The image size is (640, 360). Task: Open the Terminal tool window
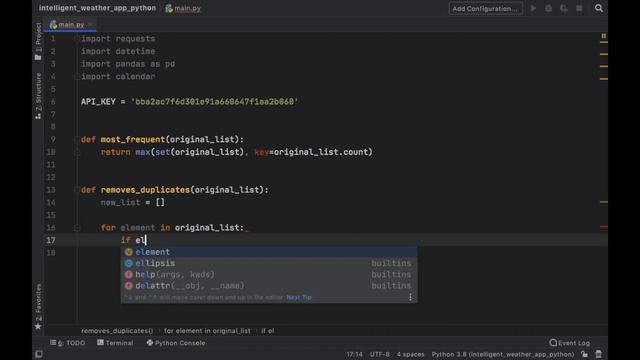coord(115,343)
